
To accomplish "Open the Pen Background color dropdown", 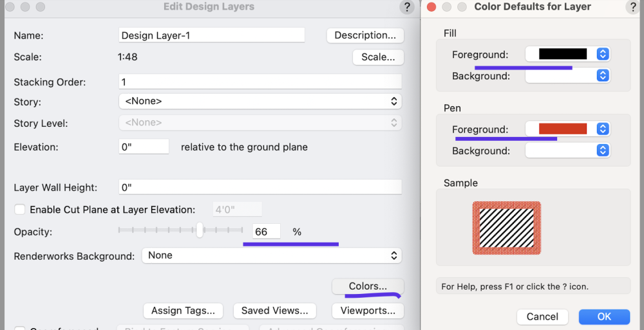I will [x=567, y=151].
